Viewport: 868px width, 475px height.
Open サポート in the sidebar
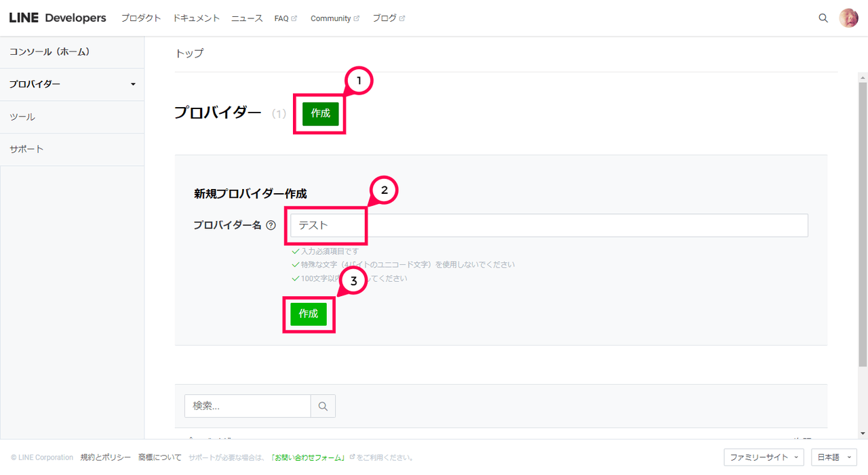(x=72, y=150)
